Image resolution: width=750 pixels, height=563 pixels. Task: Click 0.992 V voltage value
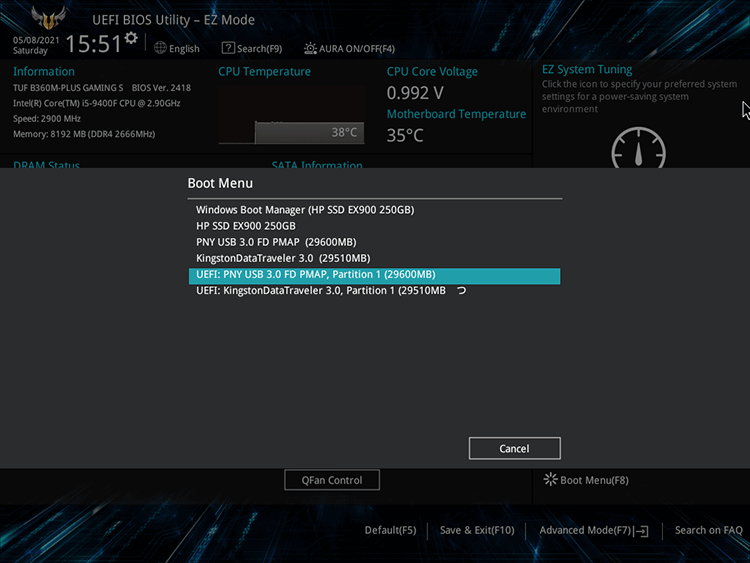415,93
